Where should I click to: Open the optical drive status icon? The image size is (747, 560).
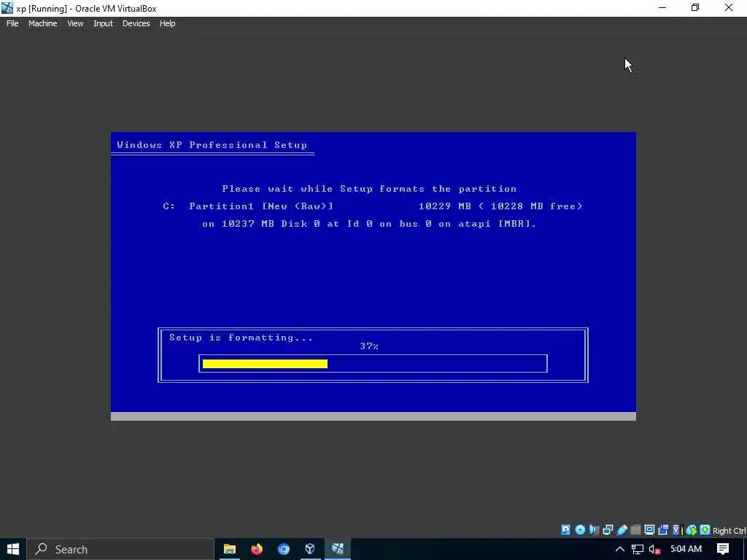pos(580,530)
